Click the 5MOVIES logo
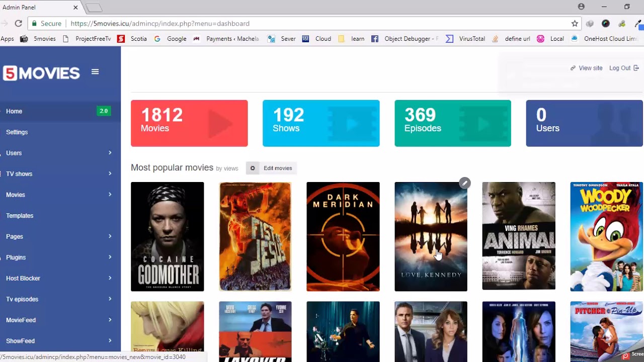This screenshot has height=362, width=644. (41, 73)
